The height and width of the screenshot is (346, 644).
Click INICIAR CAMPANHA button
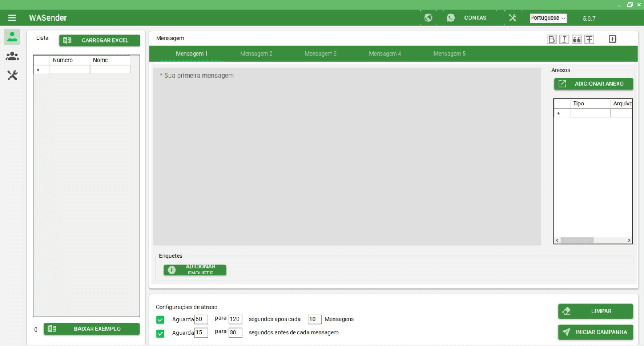pos(595,332)
